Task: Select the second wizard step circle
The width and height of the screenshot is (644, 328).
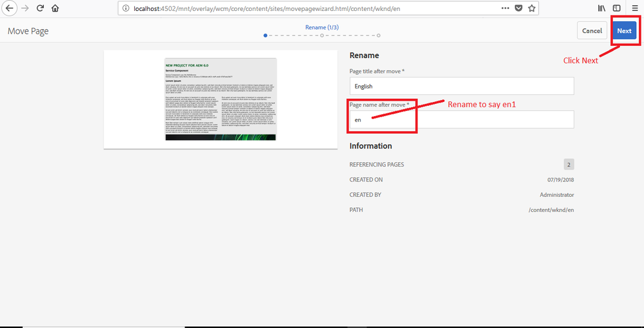Action: (322, 36)
